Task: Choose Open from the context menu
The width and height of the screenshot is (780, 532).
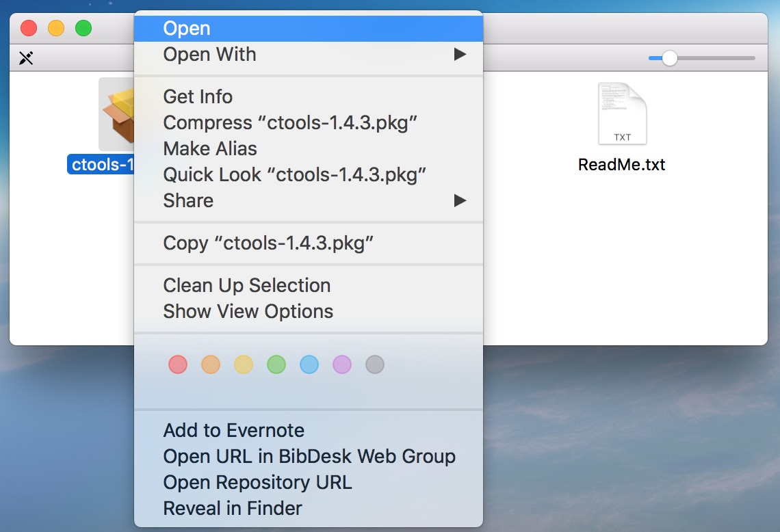Action: point(187,28)
